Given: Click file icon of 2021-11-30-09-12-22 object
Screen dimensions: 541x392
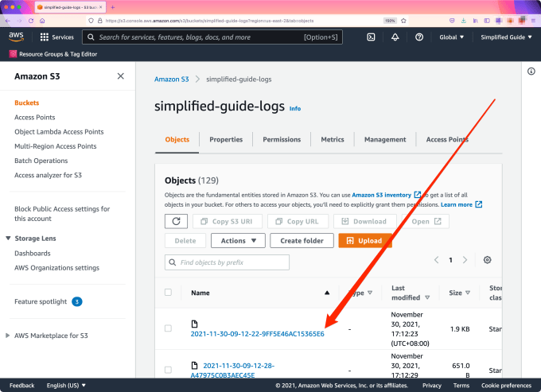Looking at the screenshot, I should coord(194,324).
